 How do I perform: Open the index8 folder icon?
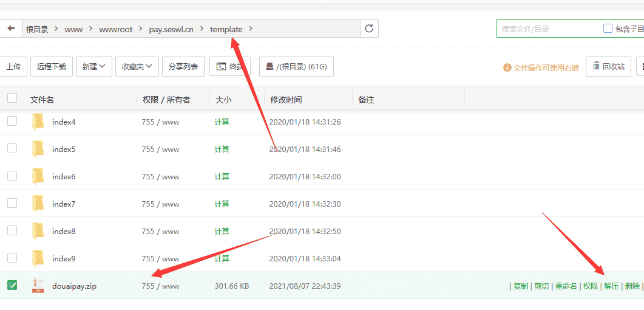point(38,231)
